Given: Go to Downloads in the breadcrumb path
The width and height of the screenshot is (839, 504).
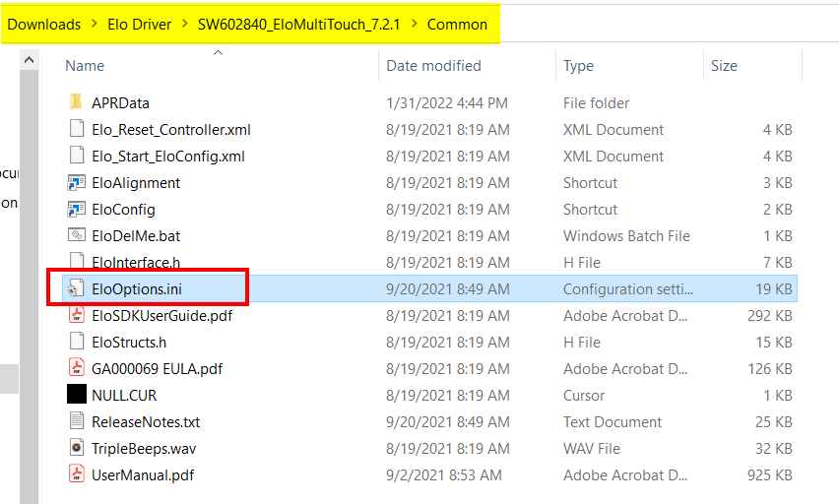Looking at the screenshot, I should click(44, 24).
